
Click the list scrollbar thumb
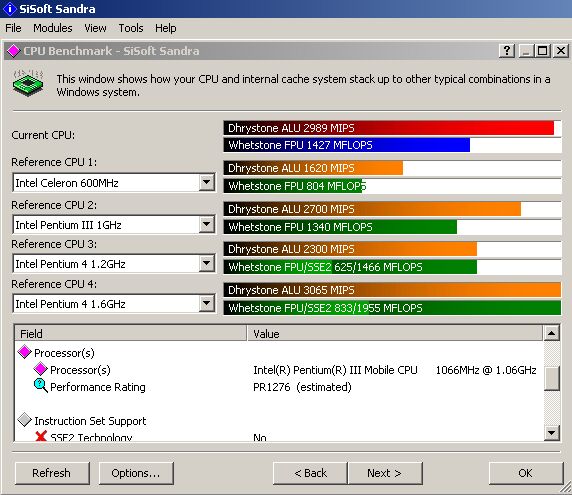tap(552, 378)
